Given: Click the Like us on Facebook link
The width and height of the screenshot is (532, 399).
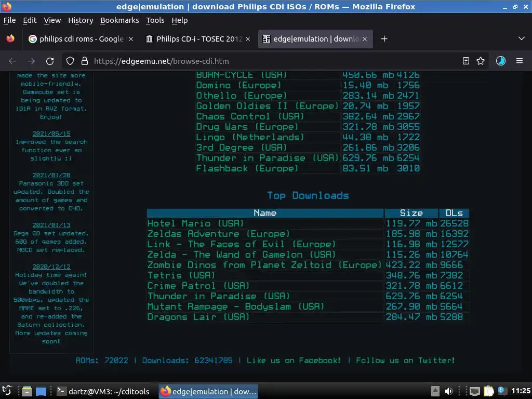Looking at the screenshot, I should 294,361.
